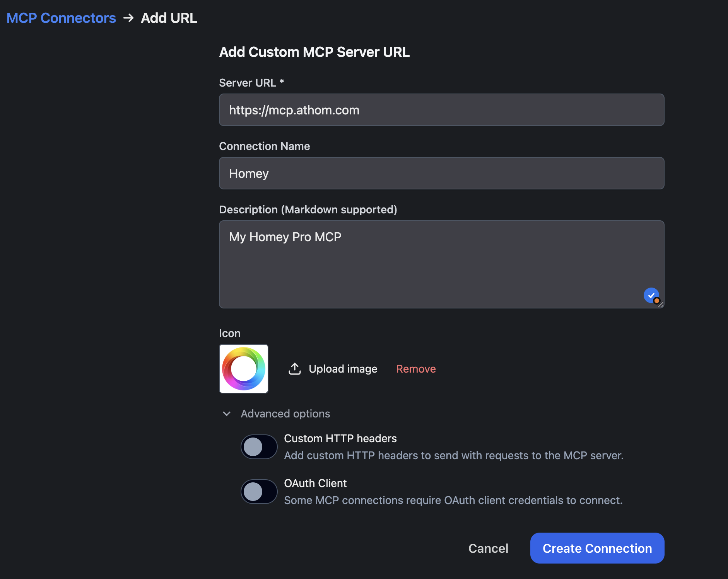This screenshot has width=728, height=579.
Task: Click the Add URL breadcrumb title
Action: pos(169,18)
